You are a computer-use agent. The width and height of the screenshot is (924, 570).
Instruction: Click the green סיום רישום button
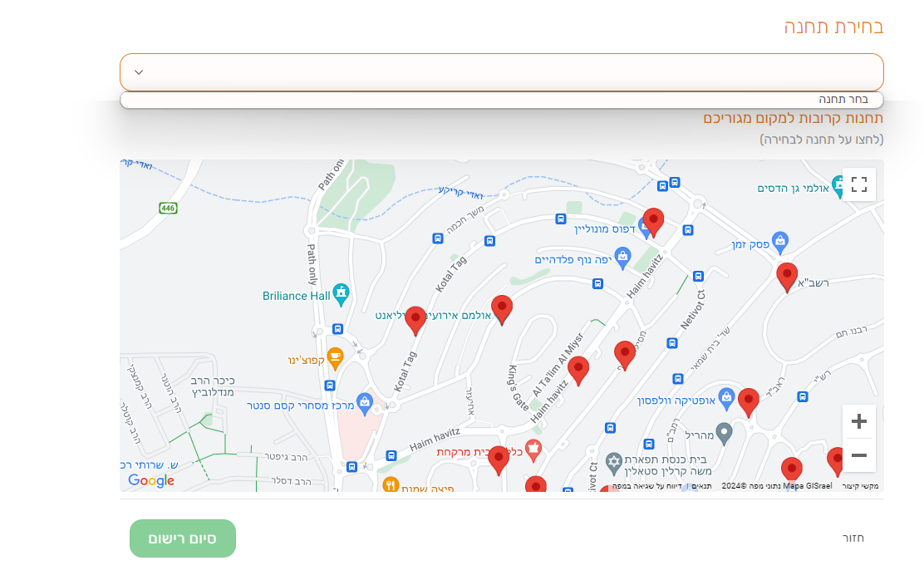183,538
